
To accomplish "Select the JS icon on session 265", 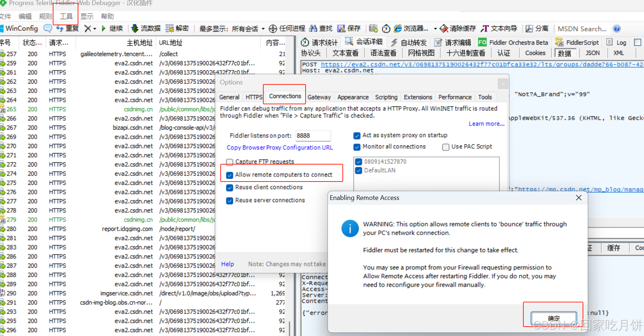I will point(3,109).
